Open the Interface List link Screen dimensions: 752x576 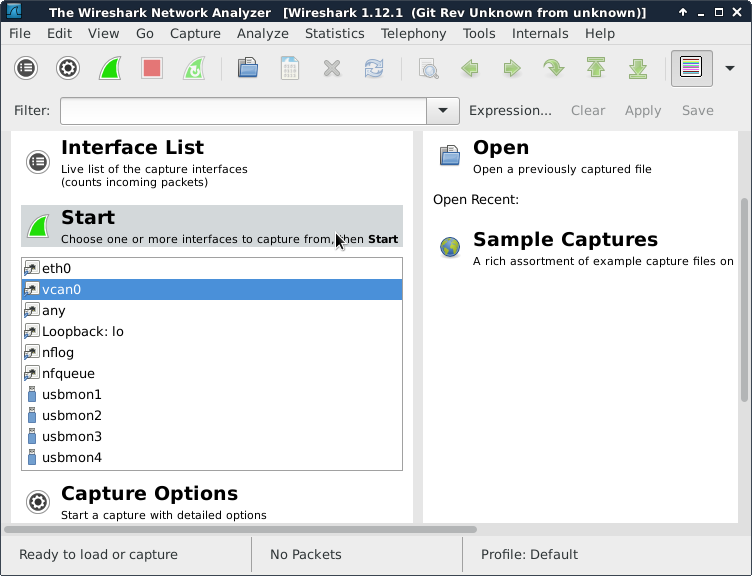coord(132,147)
